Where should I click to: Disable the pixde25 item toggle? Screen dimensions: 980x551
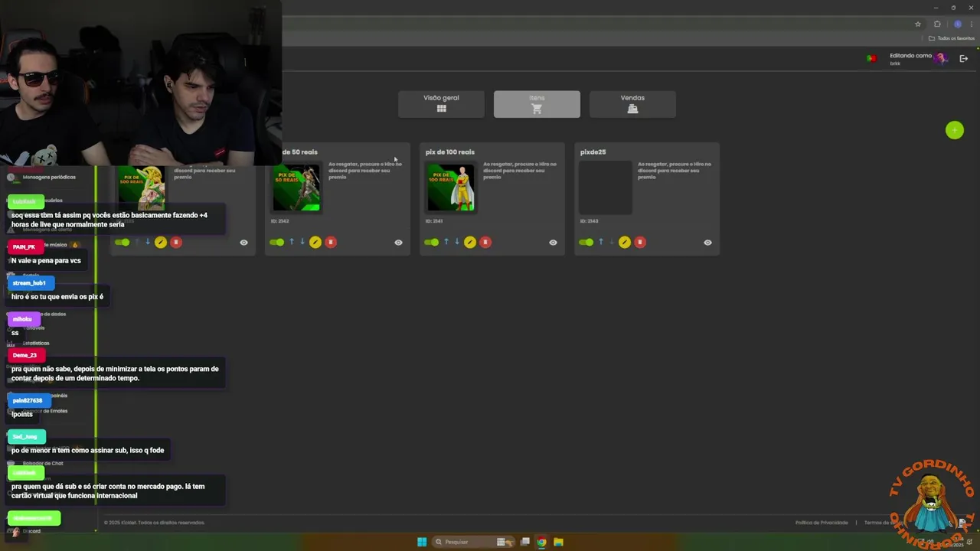click(586, 242)
